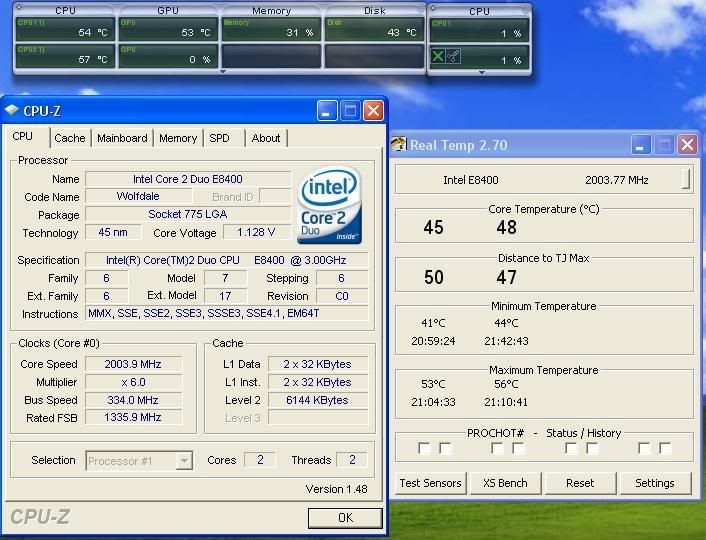Screen dimensions: 706x540
Task: Click Test Sensors in Real Temp
Action: pos(430,483)
